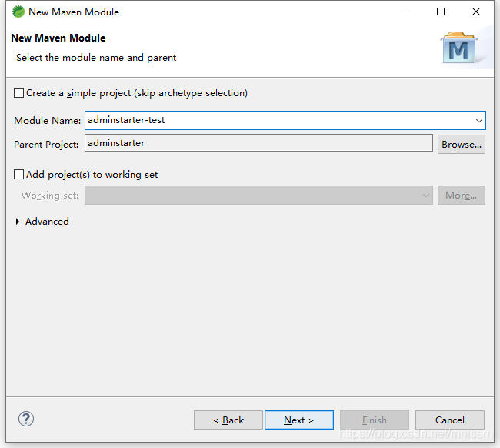This screenshot has width=500, height=448.
Task: Click the New Maven Module bold heading
Action: (x=58, y=38)
